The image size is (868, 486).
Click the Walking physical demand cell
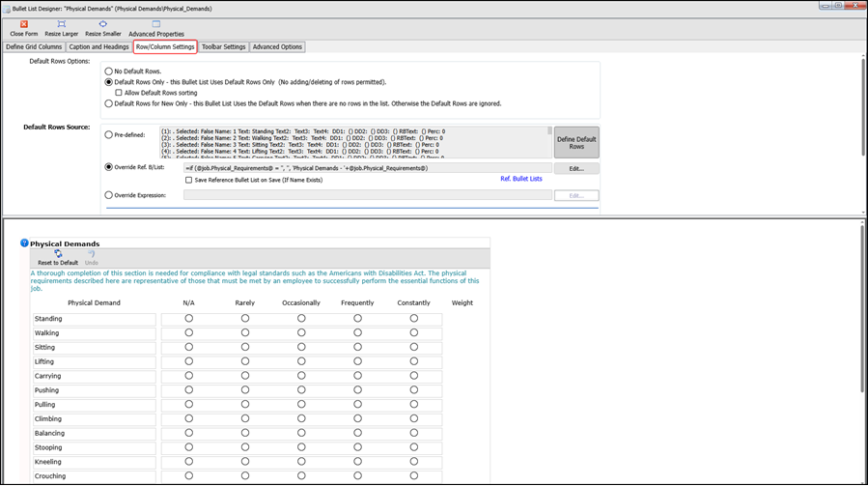coord(94,333)
